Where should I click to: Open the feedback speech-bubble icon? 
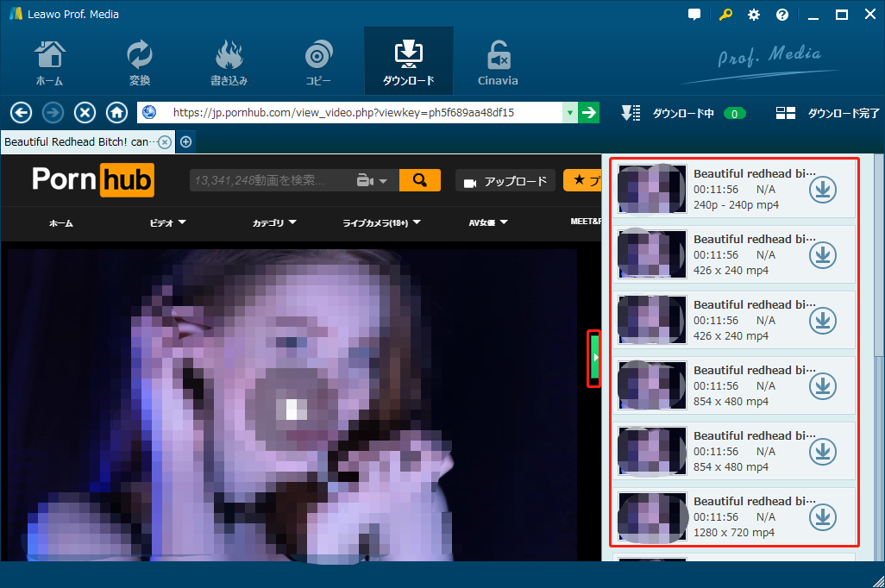(x=694, y=15)
